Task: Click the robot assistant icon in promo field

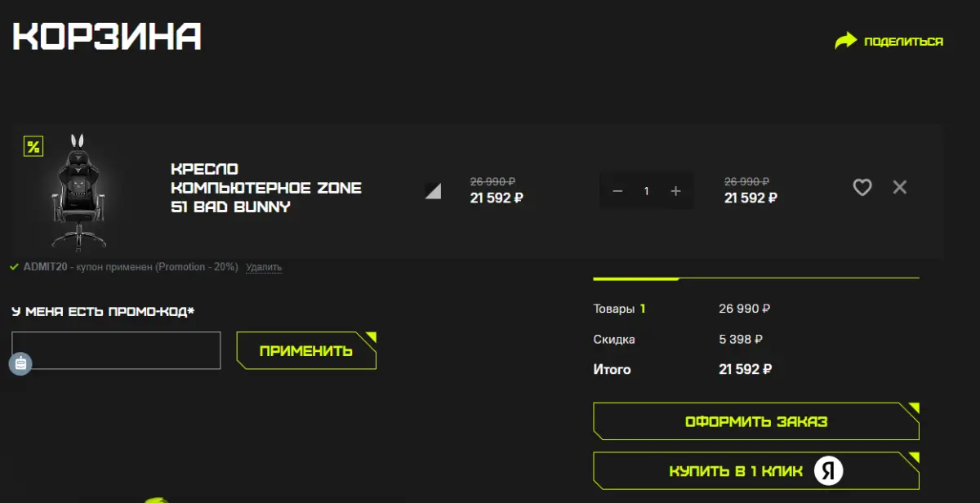Action: coord(20,363)
